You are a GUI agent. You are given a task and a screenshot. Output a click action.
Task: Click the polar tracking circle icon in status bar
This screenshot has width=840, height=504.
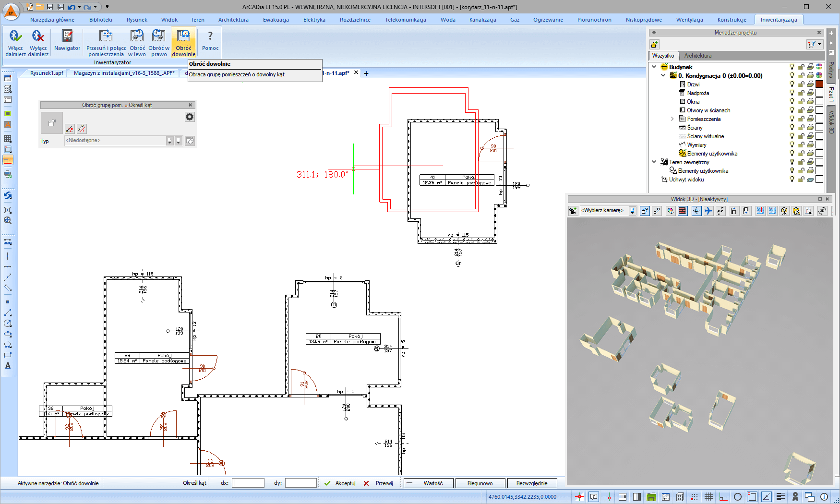(x=738, y=497)
